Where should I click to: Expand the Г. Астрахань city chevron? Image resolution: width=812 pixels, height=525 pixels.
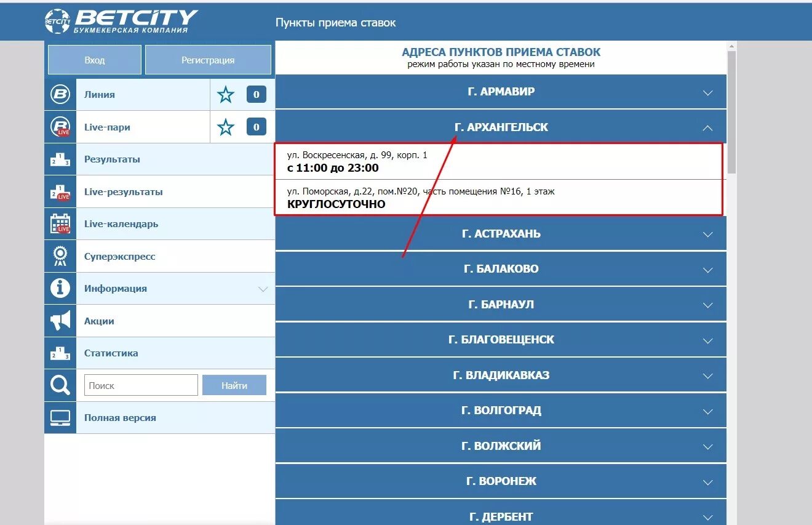[x=707, y=234]
